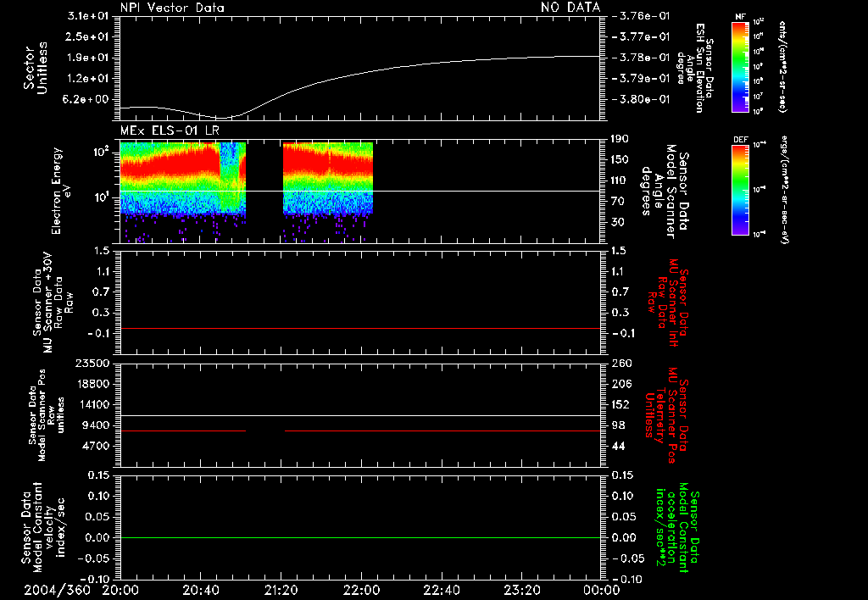The width and height of the screenshot is (868, 600).
Task: Click the '30' scanner angle tick
Action: (617, 222)
